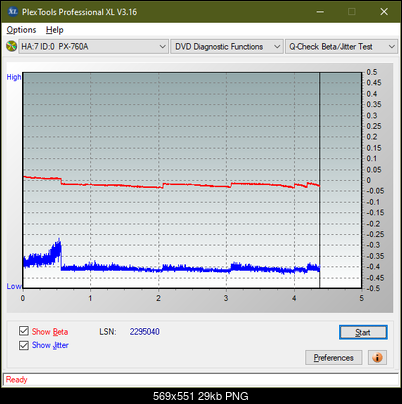Toggle the Show Jitter checkbox
Image resolution: width=402 pixels, height=404 pixels.
pos(24,345)
